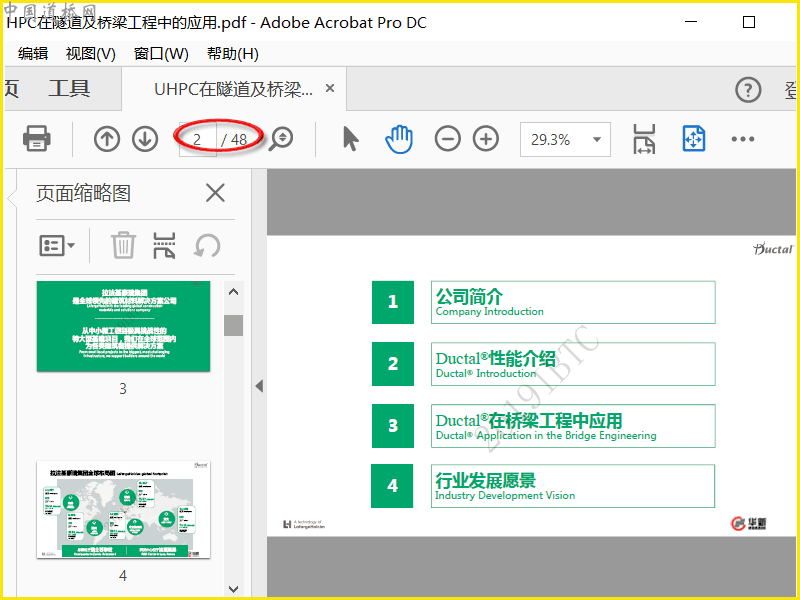This screenshot has width=800, height=600.
Task: Click the 页面缩略图 panel title
Action: point(83,193)
